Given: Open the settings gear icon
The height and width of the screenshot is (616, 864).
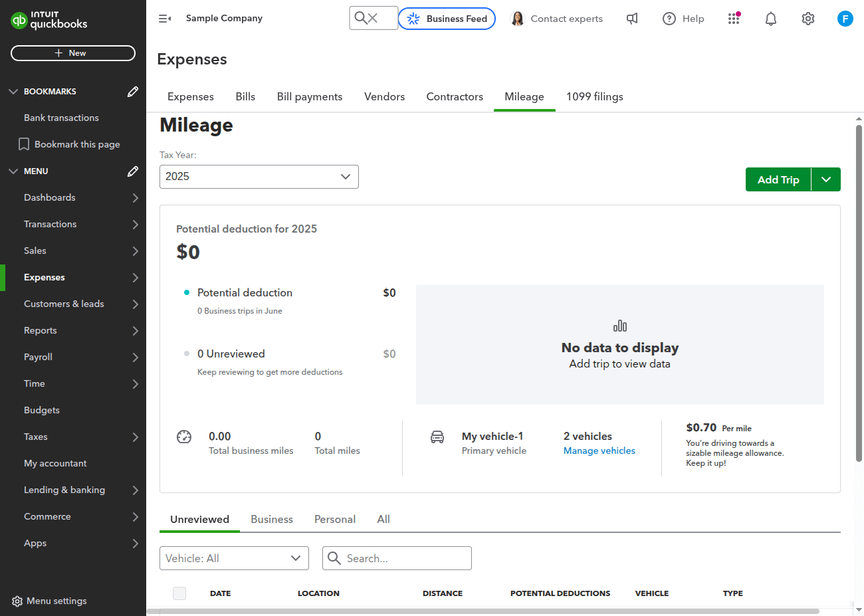Looking at the screenshot, I should (808, 19).
